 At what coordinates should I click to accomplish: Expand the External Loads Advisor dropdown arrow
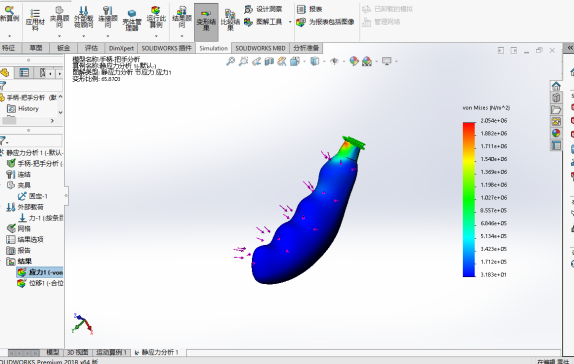(83, 36)
